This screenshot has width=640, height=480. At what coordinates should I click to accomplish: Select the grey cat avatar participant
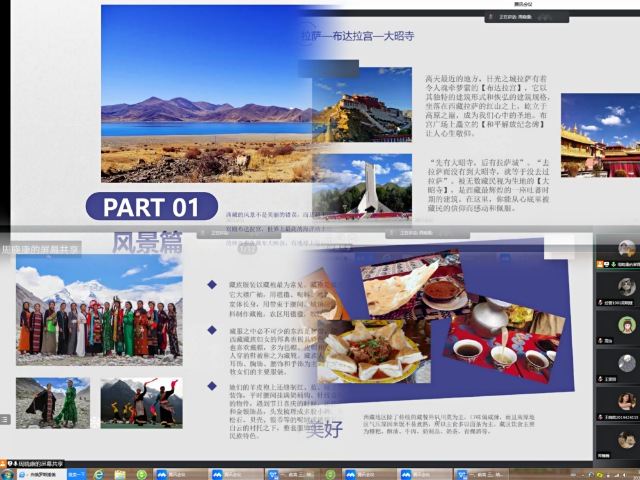627,286
